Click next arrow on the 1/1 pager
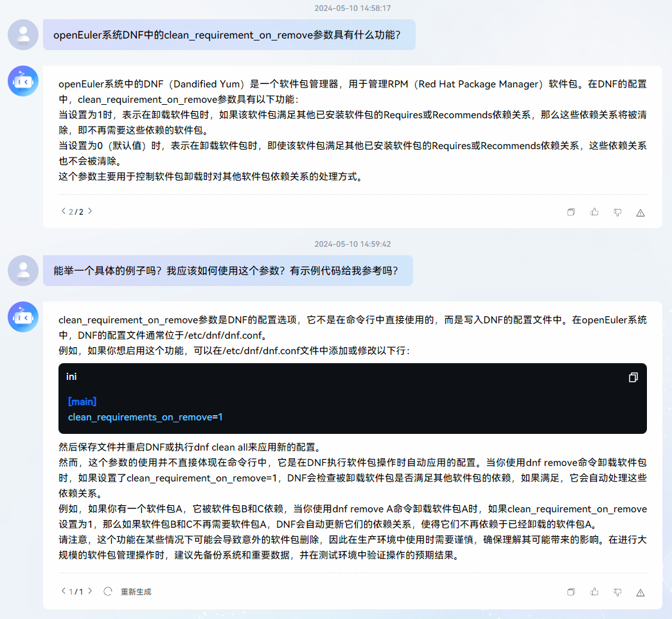 [90, 591]
